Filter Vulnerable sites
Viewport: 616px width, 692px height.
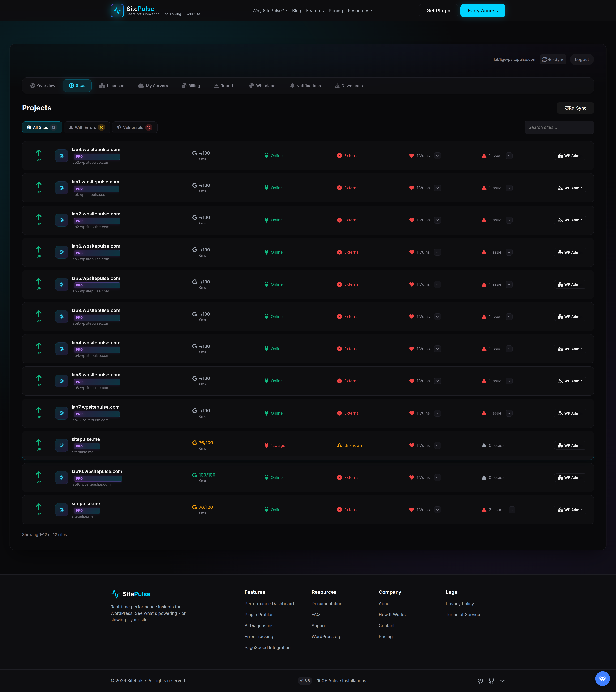(x=135, y=127)
